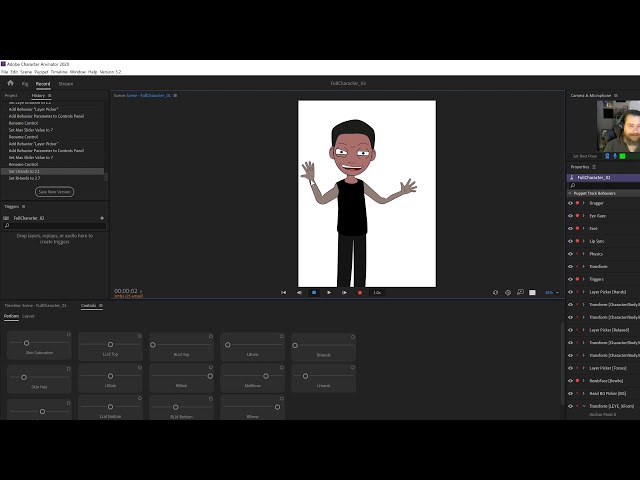Hide the Physics behavior eye icon
This screenshot has height=480, width=640.
pos(571,254)
